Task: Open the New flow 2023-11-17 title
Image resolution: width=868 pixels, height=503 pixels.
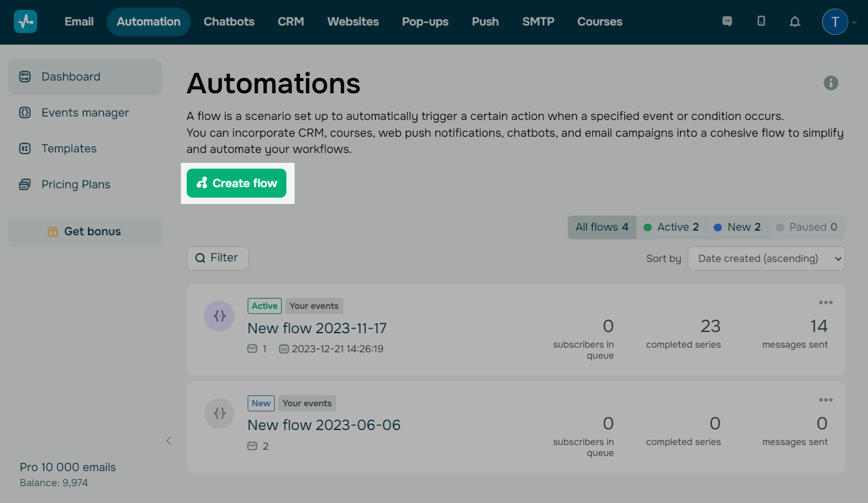Action: click(x=317, y=328)
